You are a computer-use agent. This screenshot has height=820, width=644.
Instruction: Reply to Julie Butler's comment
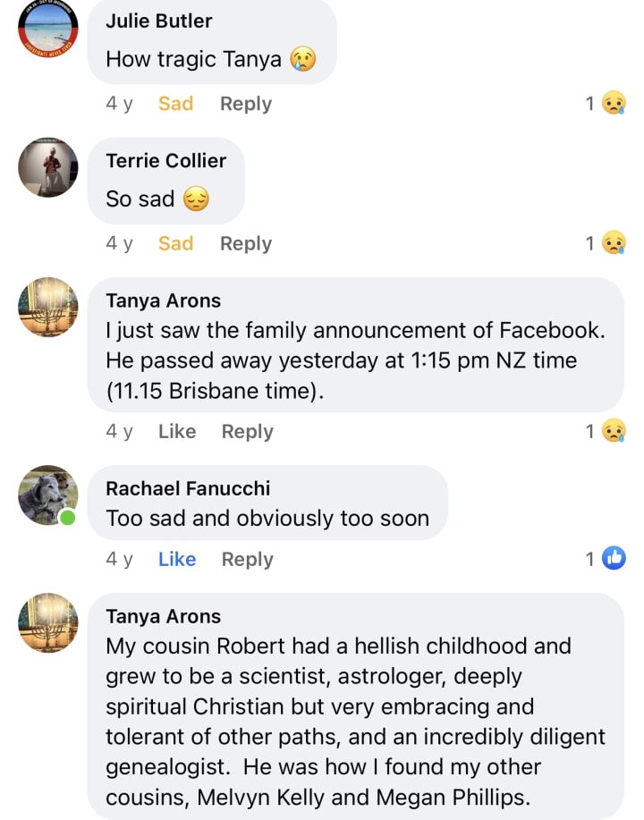click(x=246, y=104)
